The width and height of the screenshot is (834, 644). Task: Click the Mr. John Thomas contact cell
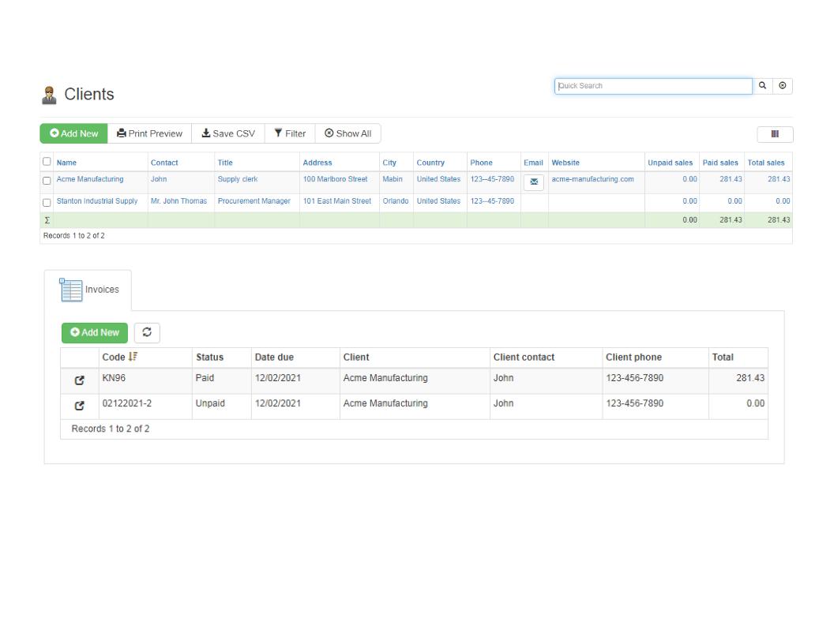[178, 200]
